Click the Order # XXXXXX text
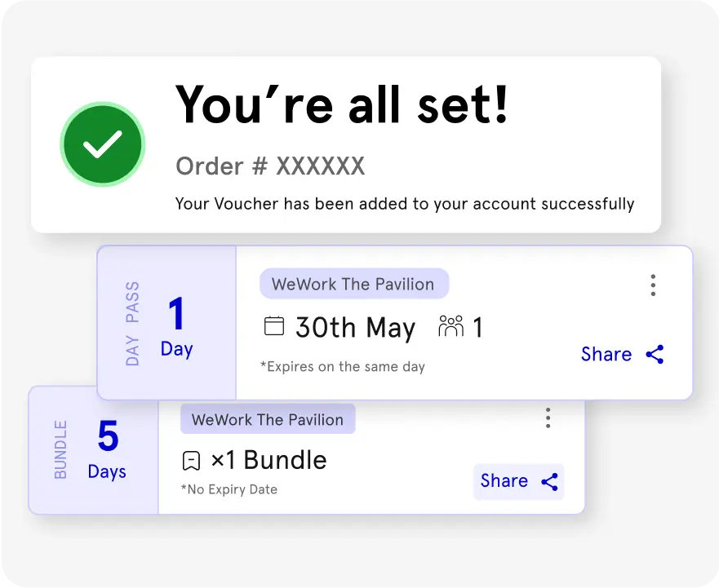 pyautogui.click(x=270, y=166)
